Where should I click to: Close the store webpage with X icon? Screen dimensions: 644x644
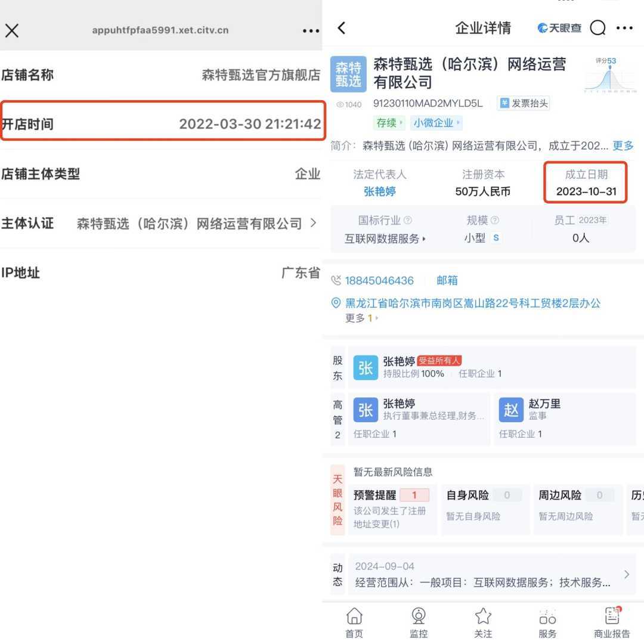(x=12, y=30)
